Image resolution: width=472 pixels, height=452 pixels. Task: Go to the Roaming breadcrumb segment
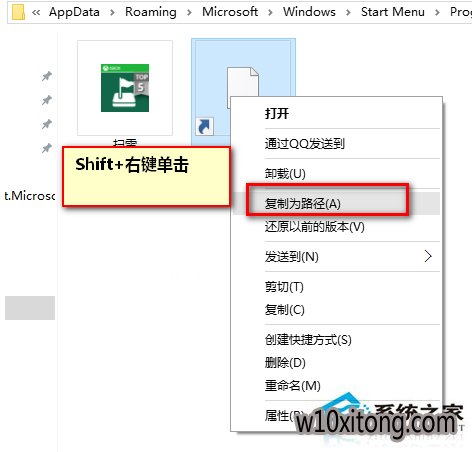(x=151, y=12)
